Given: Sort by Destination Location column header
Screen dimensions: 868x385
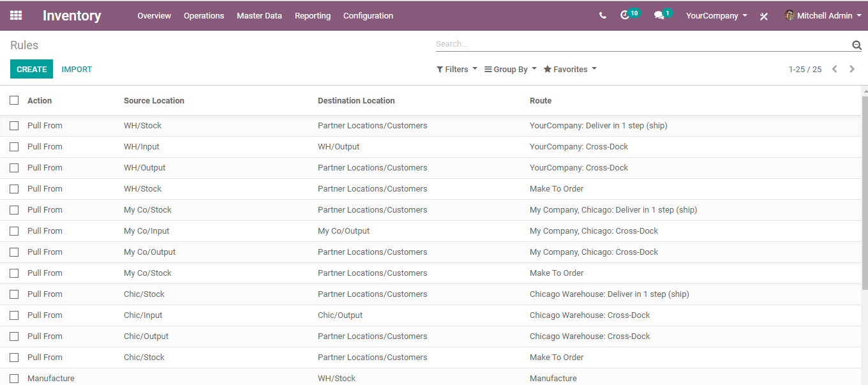Looking at the screenshot, I should click(x=356, y=100).
